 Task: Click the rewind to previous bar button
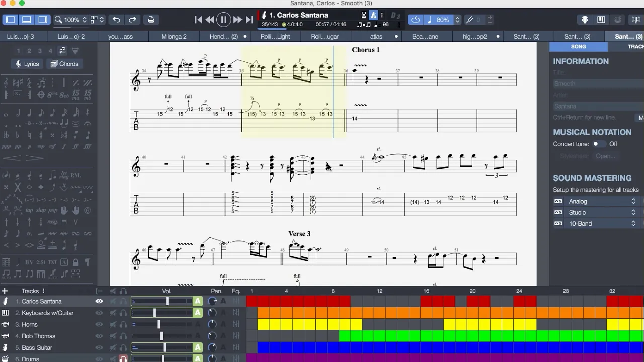pyautogui.click(x=210, y=20)
